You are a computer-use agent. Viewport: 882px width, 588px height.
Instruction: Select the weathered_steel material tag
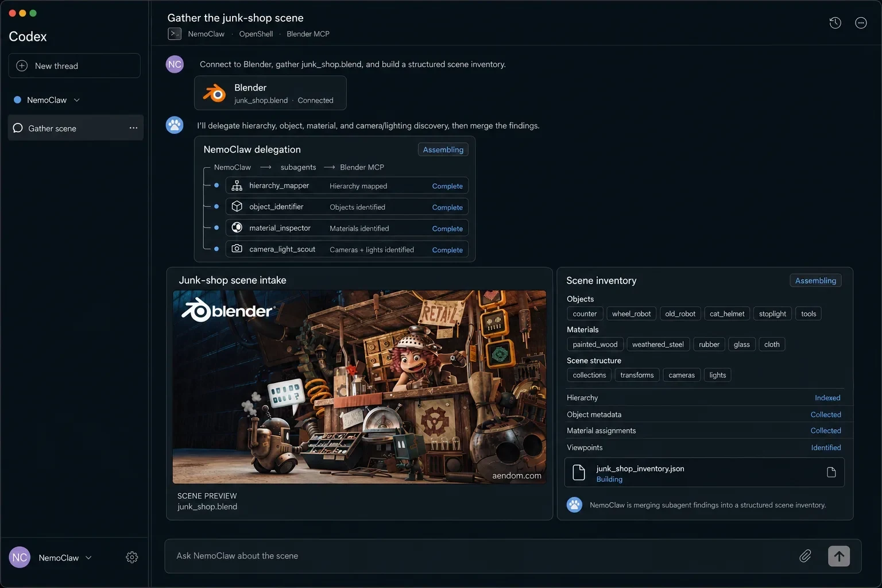[x=658, y=345]
